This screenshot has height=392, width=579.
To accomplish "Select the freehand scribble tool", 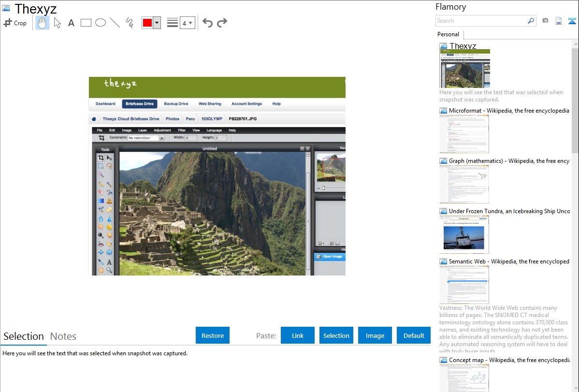I will coord(129,23).
